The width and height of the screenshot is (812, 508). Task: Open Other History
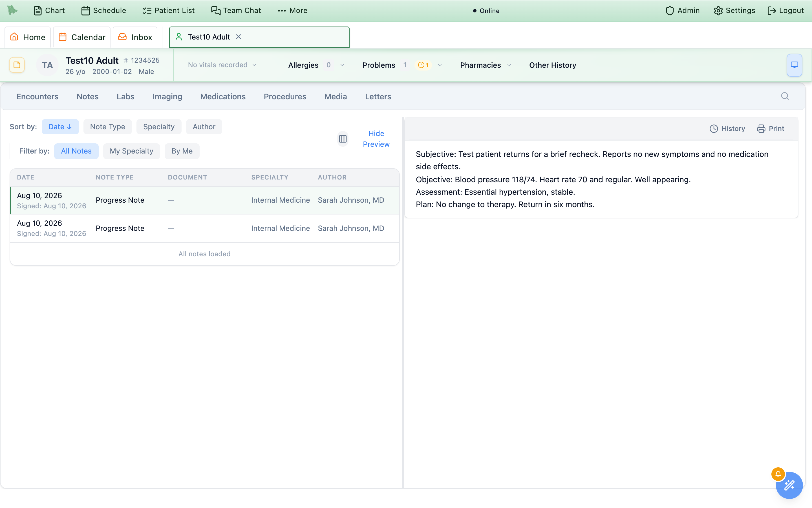[x=553, y=65]
